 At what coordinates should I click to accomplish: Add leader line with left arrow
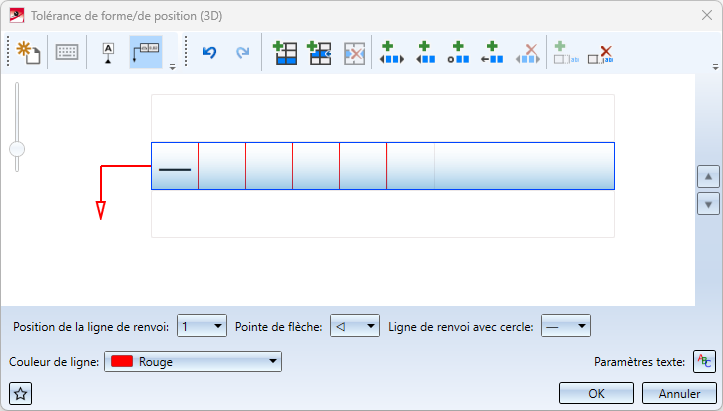pyautogui.click(x=425, y=53)
